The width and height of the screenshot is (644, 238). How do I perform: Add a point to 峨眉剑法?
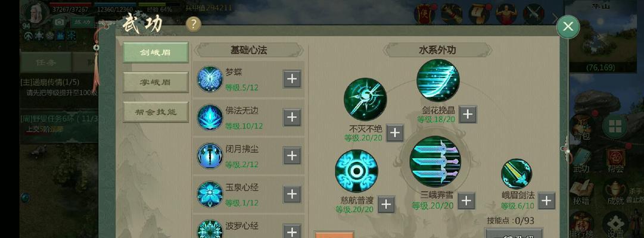point(547,201)
